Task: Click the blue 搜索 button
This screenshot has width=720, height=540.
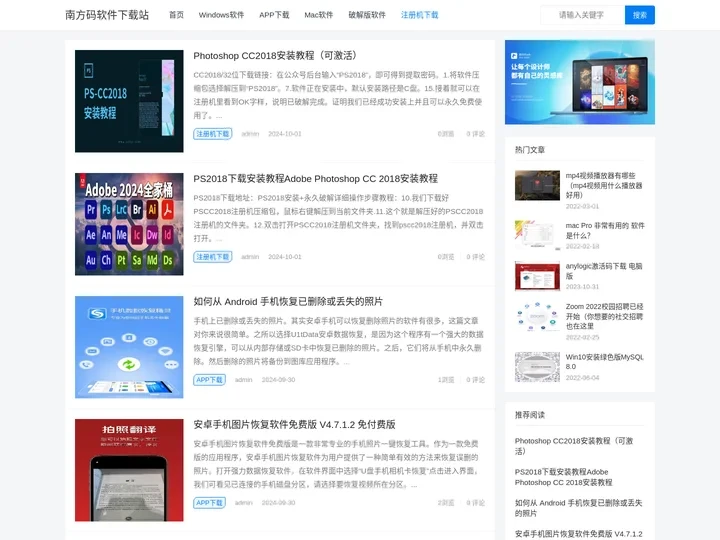Action: 640,15
